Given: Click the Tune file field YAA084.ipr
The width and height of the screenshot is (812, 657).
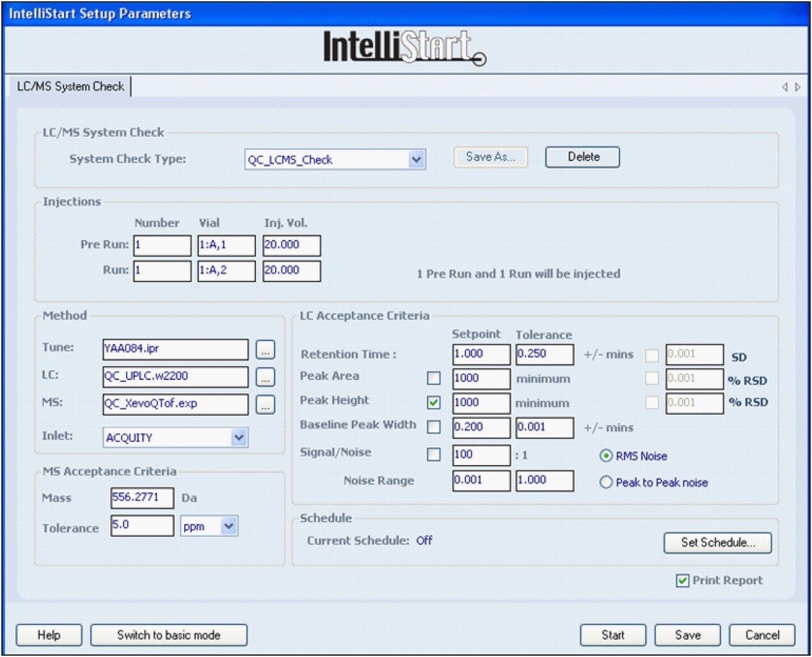Looking at the screenshot, I should click(175, 349).
